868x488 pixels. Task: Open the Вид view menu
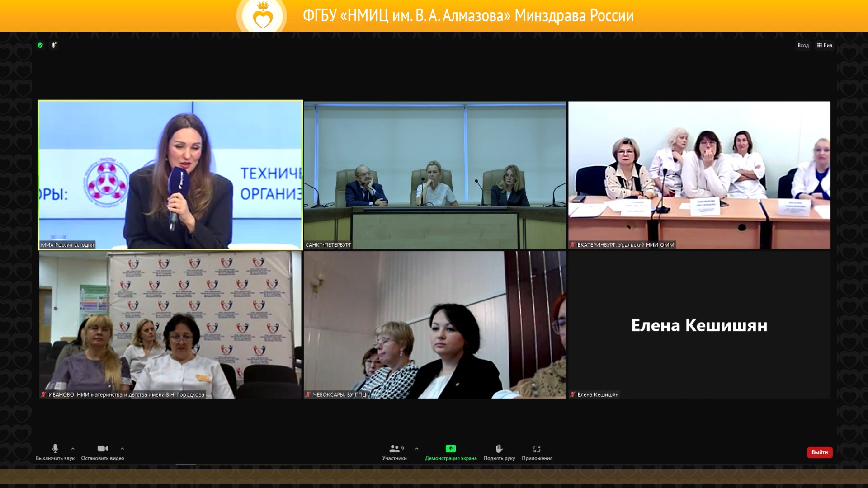(x=828, y=45)
